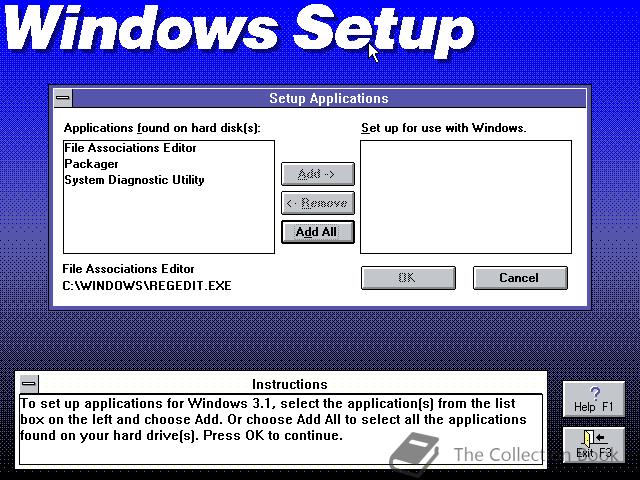
Task: Click the Add -> button
Action: pos(318,174)
